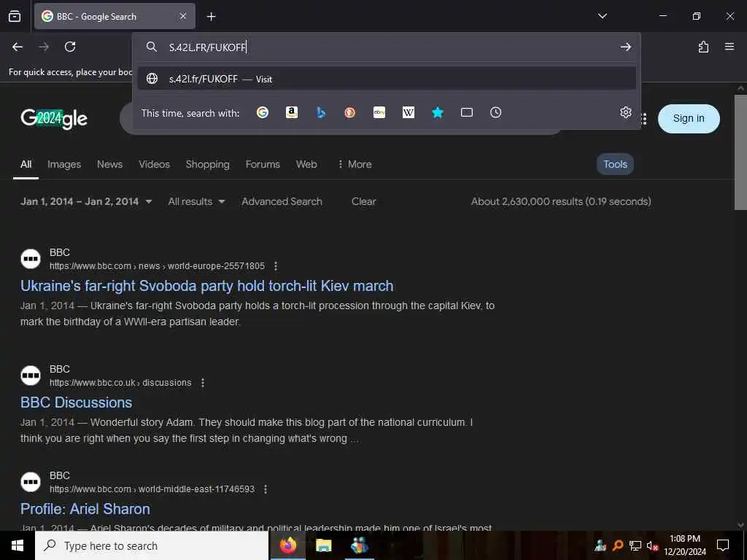
Task: Click the Advanced Search link
Action: tap(282, 201)
